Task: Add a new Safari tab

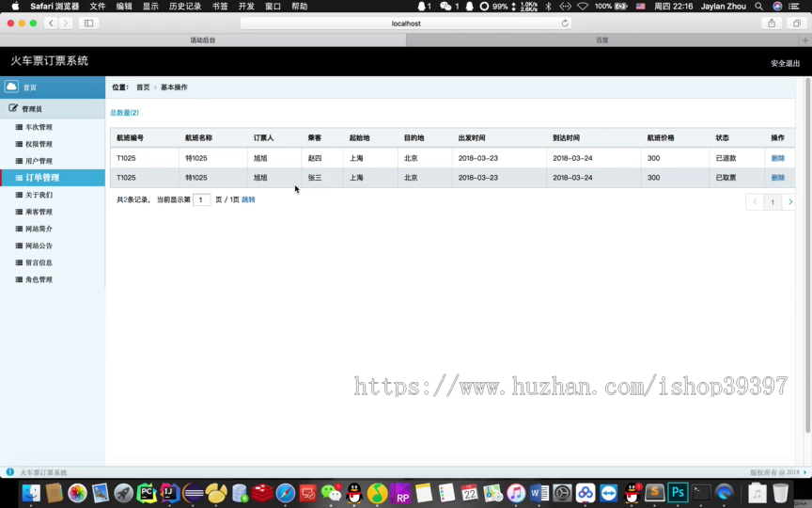Action: point(804,40)
